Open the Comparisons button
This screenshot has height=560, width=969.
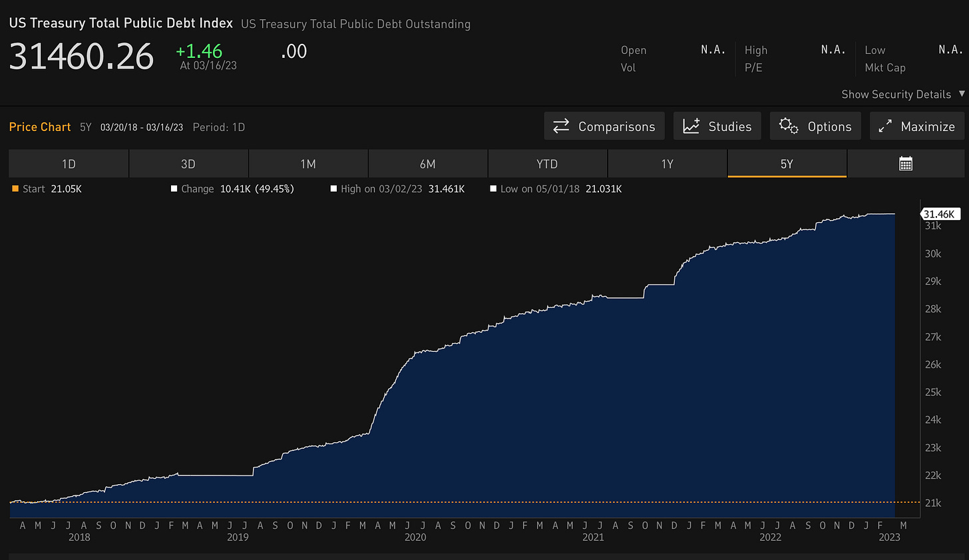604,126
